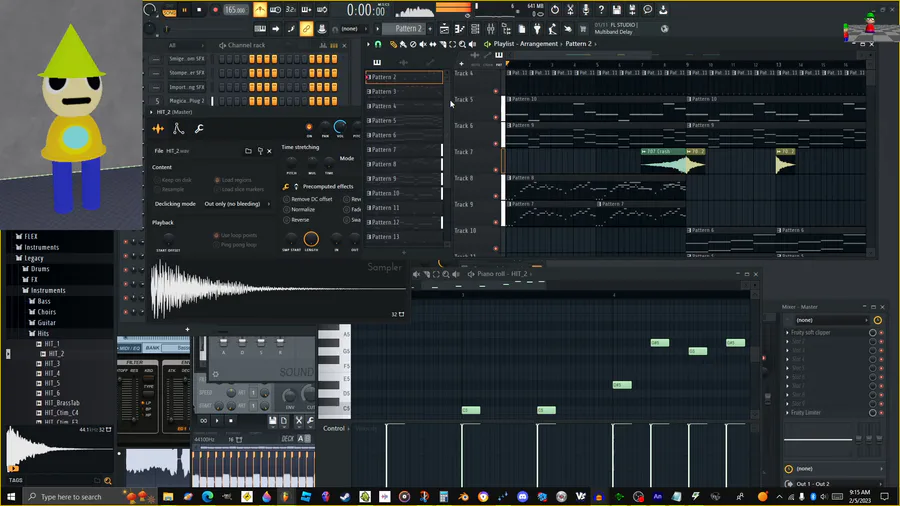Close the Channel rack panel
The height and width of the screenshot is (506, 900).
coord(344,45)
